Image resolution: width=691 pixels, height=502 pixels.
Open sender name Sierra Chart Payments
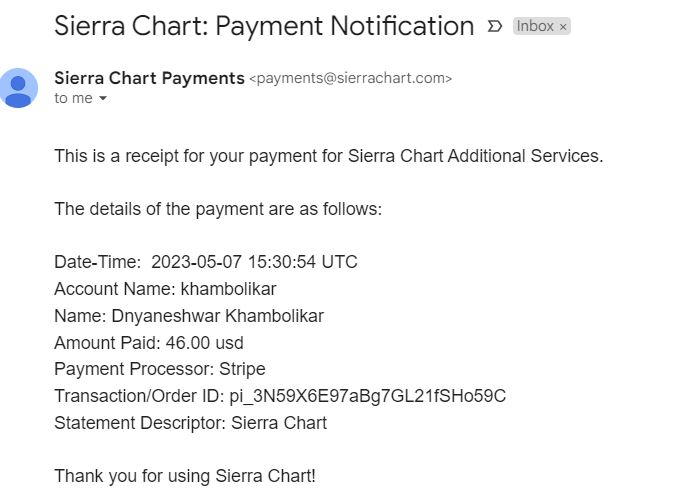click(x=149, y=78)
